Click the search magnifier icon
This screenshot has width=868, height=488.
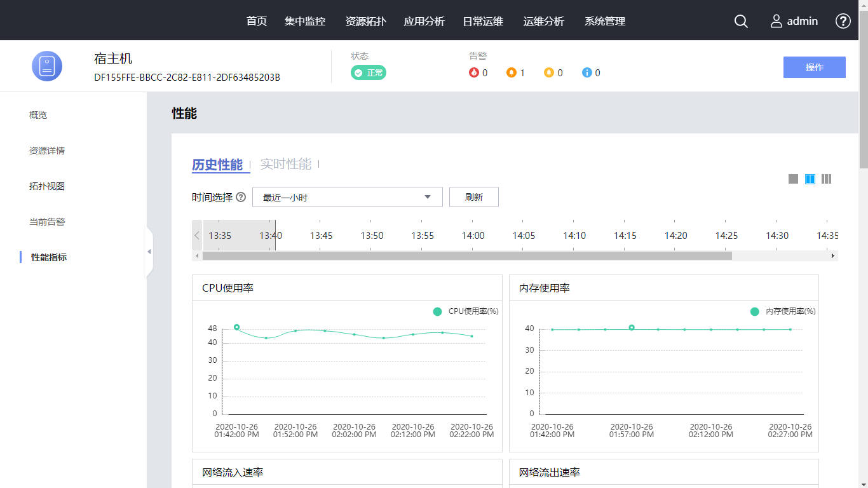click(741, 21)
